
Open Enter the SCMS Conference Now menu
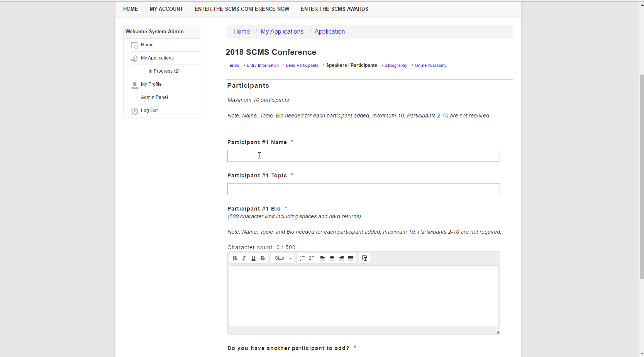pyautogui.click(x=242, y=9)
